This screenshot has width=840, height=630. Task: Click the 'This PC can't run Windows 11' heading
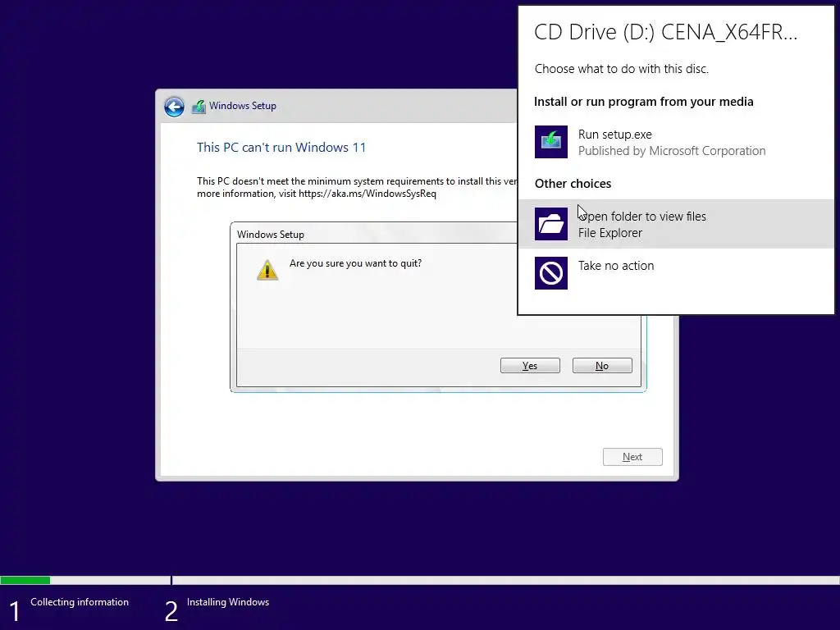[x=281, y=148]
